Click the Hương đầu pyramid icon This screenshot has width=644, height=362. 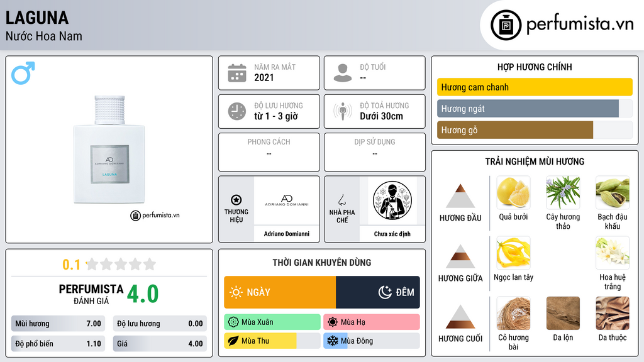(460, 196)
